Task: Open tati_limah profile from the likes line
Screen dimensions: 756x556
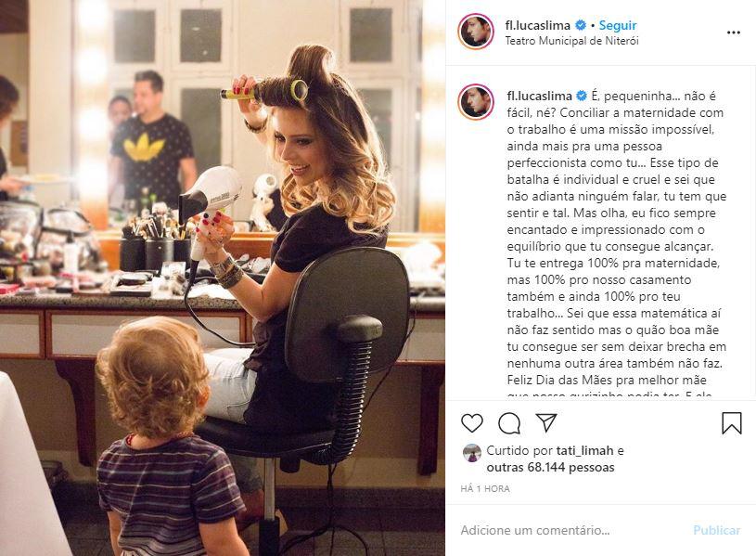Action: click(x=584, y=450)
